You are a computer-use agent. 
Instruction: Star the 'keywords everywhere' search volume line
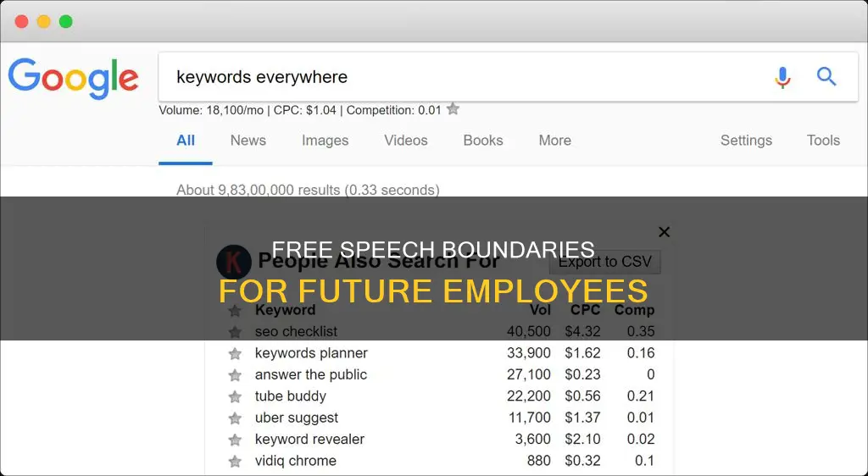tap(453, 109)
